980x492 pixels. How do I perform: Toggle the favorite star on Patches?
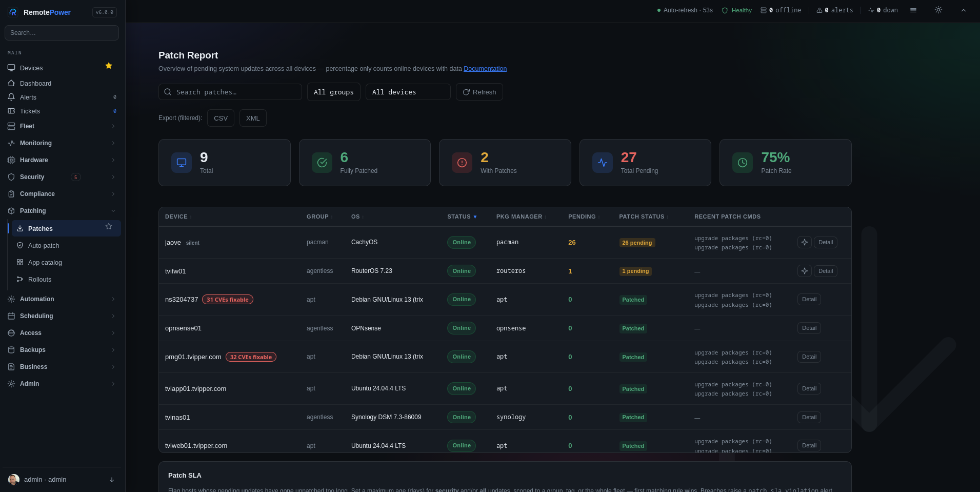tap(109, 226)
